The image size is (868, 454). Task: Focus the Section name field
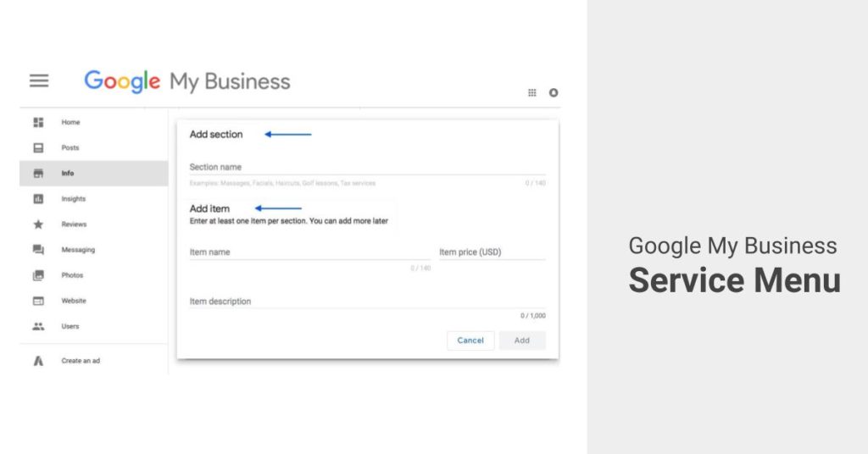click(x=367, y=167)
